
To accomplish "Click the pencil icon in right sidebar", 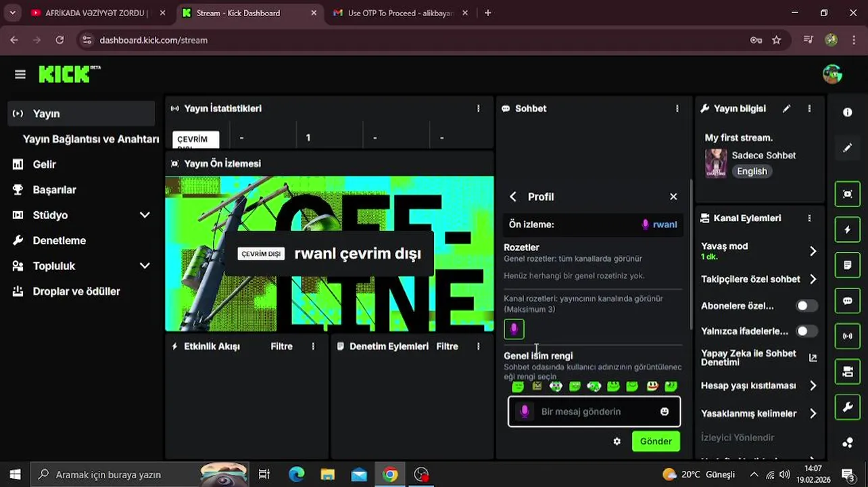I will pos(848,147).
